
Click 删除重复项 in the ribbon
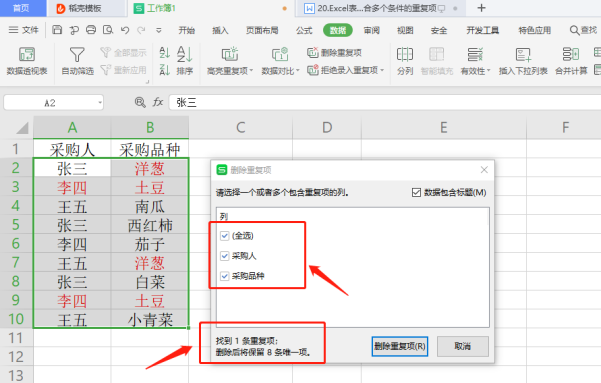pyautogui.click(x=335, y=53)
